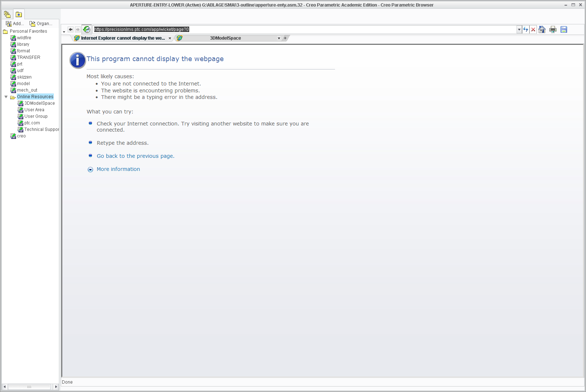
Task: Go forward in the Creo browser
Action: click(77, 29)
